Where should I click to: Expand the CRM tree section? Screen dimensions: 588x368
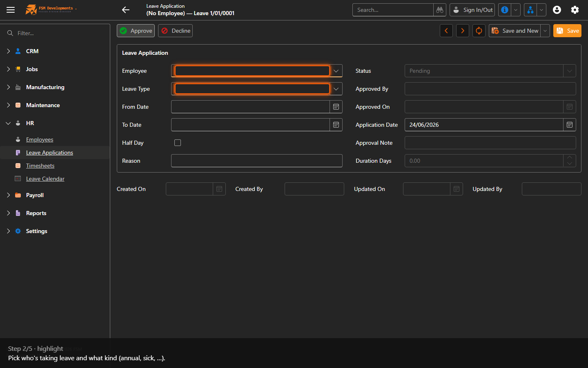tap(8, 51)
